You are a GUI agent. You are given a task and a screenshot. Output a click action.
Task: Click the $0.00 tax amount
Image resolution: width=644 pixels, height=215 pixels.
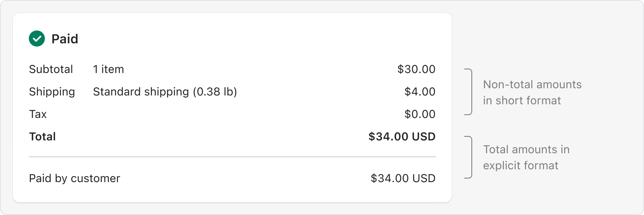pyautogui.click(x=420, y=114)
